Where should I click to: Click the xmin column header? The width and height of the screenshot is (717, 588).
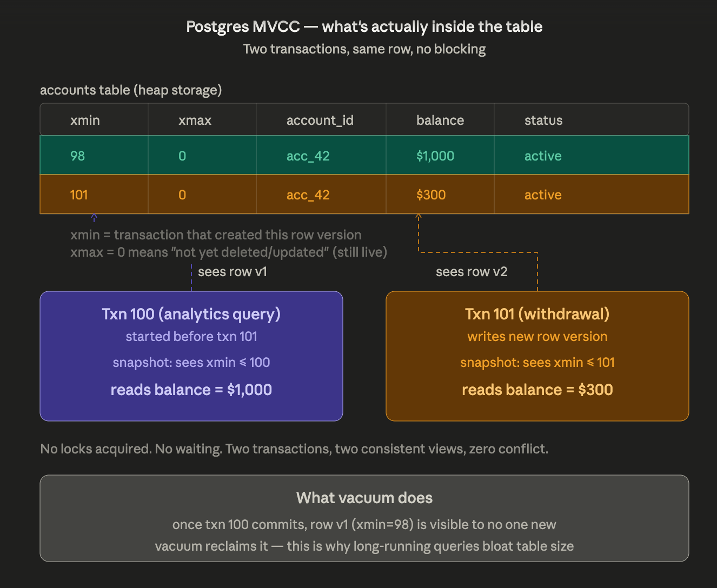pos(85,120)
